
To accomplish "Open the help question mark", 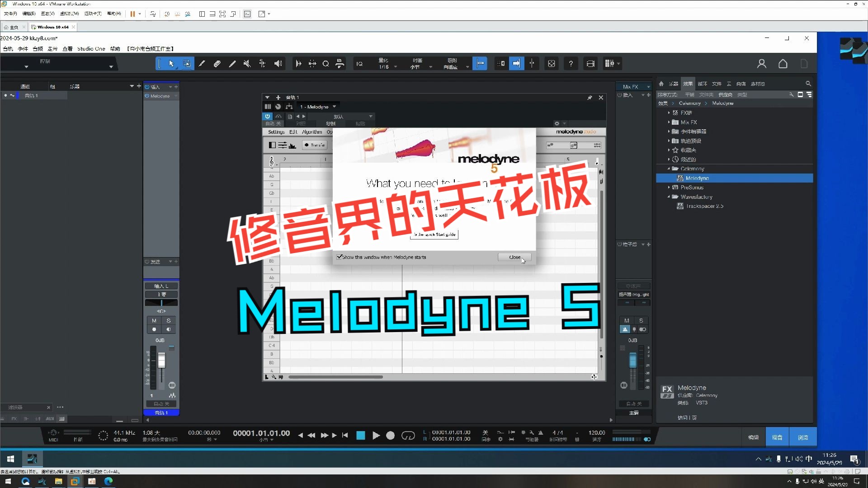I will click(571, 64).
